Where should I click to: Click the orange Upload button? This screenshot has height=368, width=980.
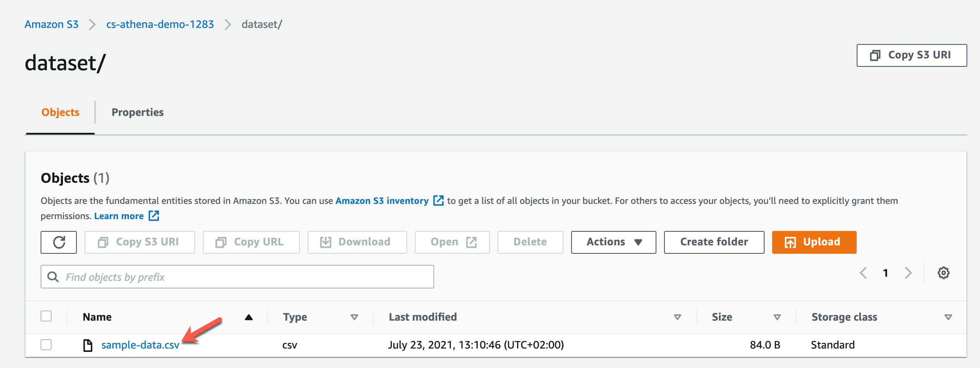coord(814,242)
